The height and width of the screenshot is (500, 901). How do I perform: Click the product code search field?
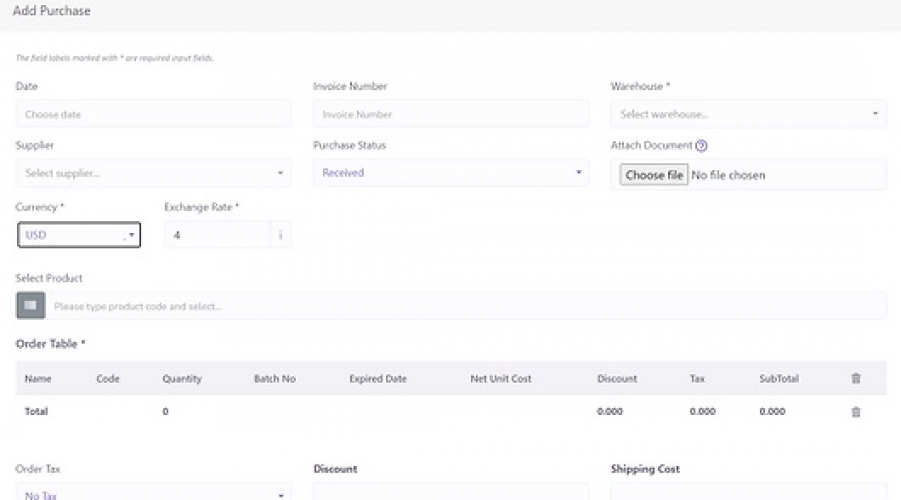[466, 306]
